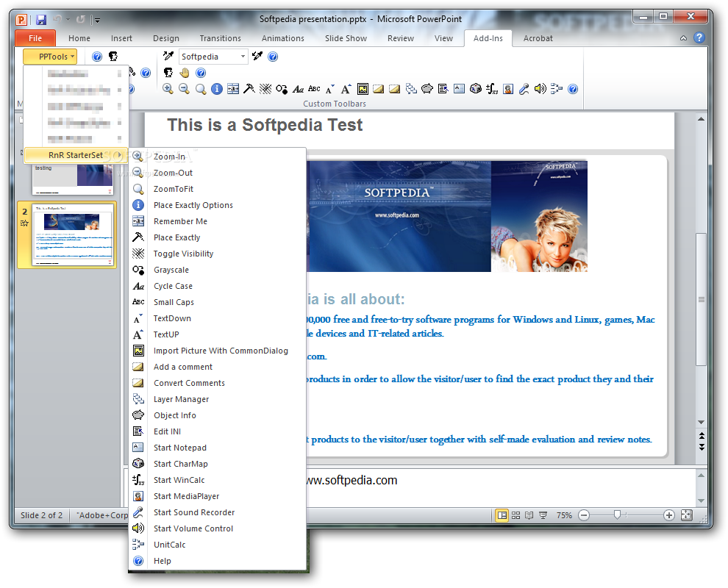Viewport: 728px width, 588px height.
Task: Click TextDown icon in custom toolbar
Action: [329, 89]
